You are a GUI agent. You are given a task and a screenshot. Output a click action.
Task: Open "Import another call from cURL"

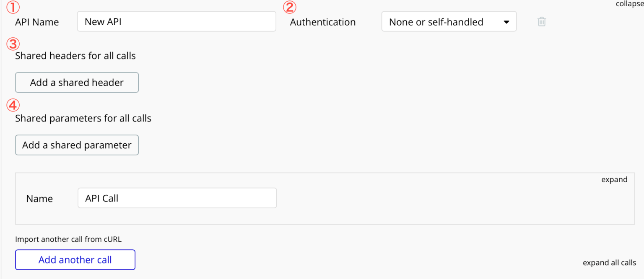68,239
